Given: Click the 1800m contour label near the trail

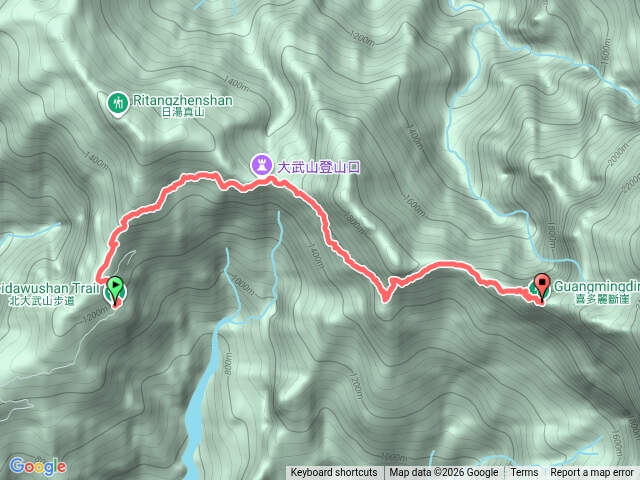Looking at the screenshot, I should pyautogui.click(x=353, y=223).
